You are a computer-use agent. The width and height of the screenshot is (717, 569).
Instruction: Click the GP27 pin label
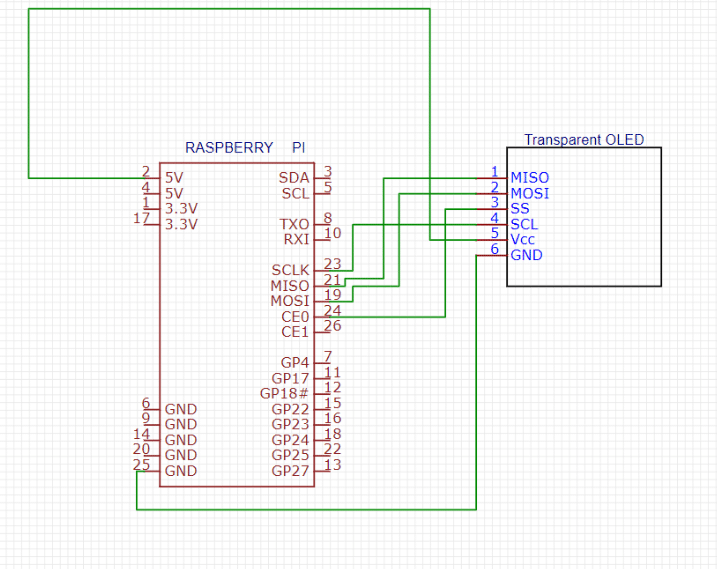click(x=290, y=471)
